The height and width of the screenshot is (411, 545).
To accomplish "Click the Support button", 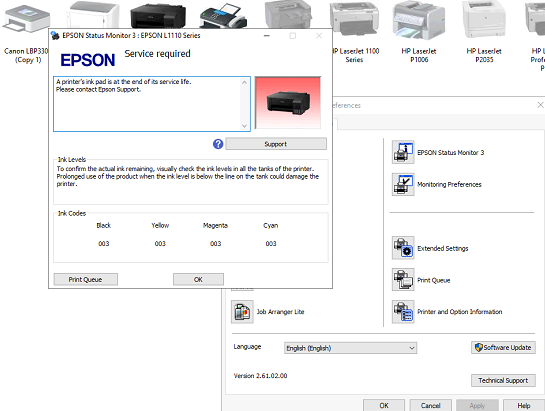I will pyautogui.click(x=276, y=144).
